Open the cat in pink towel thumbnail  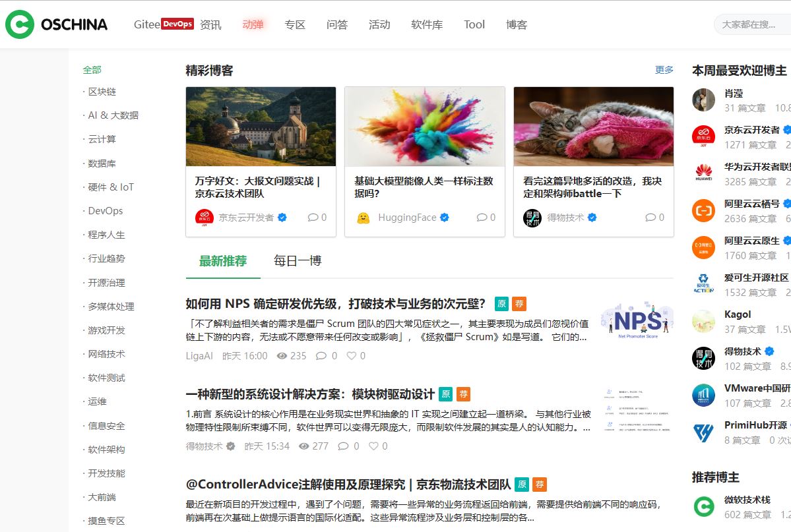pyautogui.click(x=593, y=127)
